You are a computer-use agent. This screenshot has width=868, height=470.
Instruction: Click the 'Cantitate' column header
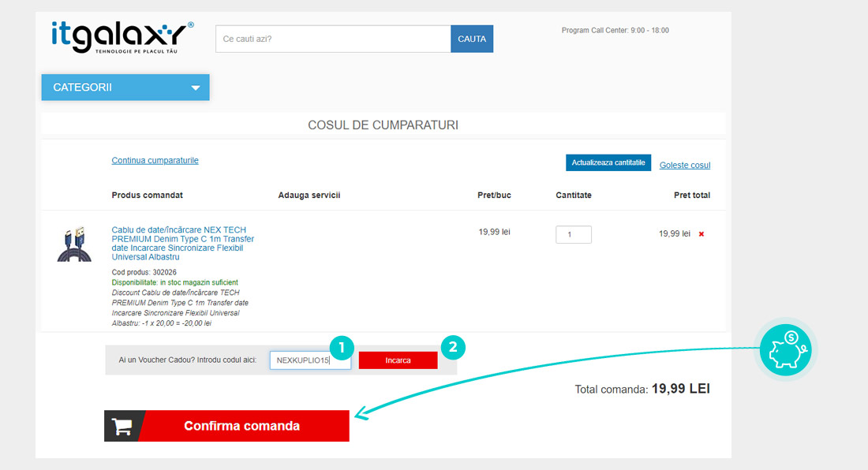[x=574, y=196]
